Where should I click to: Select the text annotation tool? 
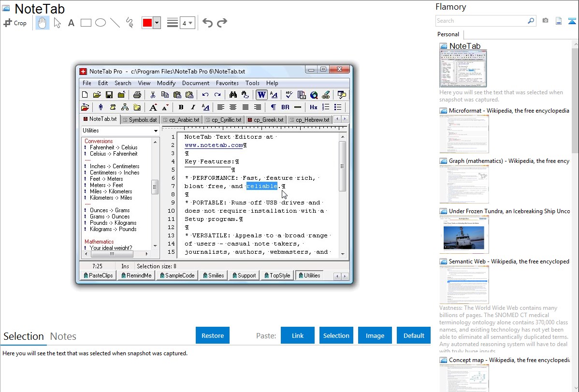(x=71, y=23)
